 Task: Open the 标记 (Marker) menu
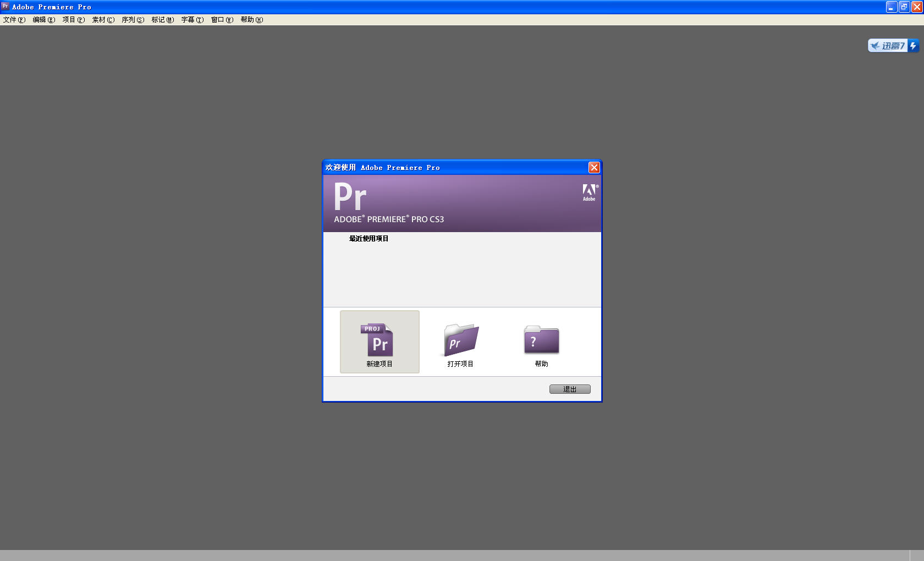click(x=162, y=20)
